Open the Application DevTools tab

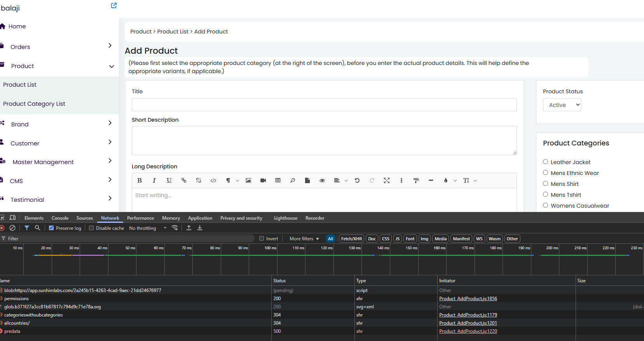pos(200,218)
